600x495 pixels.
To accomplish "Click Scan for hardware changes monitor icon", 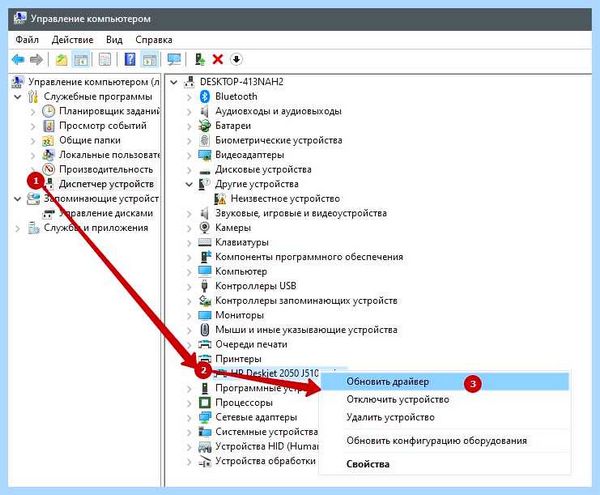I will pos(174,59).
